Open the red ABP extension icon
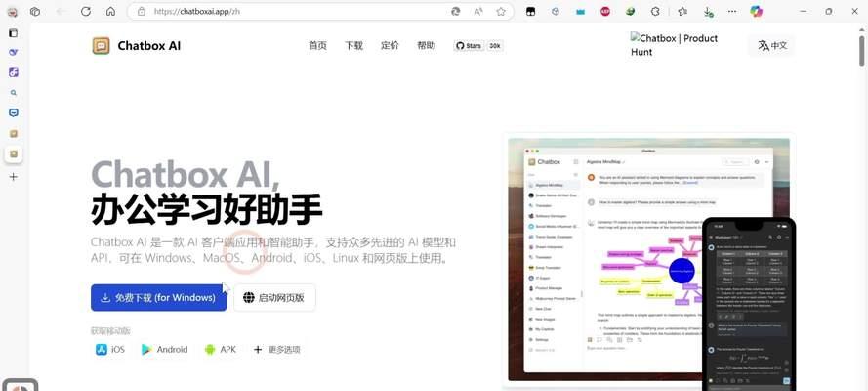 tap(605, 11)
